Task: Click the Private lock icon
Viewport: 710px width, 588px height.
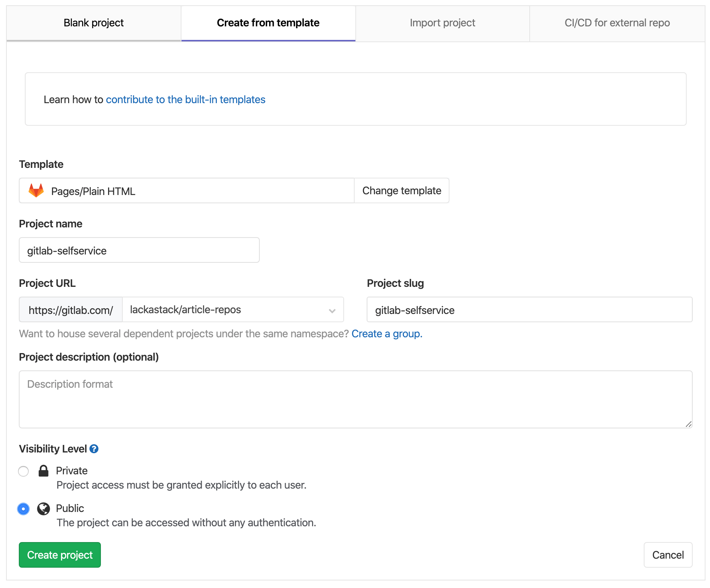Action: pos(44,471)
